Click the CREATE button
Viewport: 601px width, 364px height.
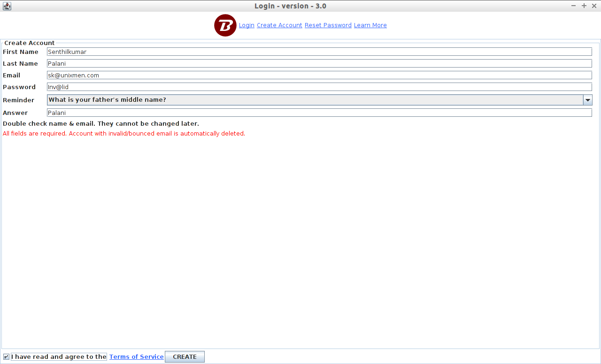[x=185, y=357]
